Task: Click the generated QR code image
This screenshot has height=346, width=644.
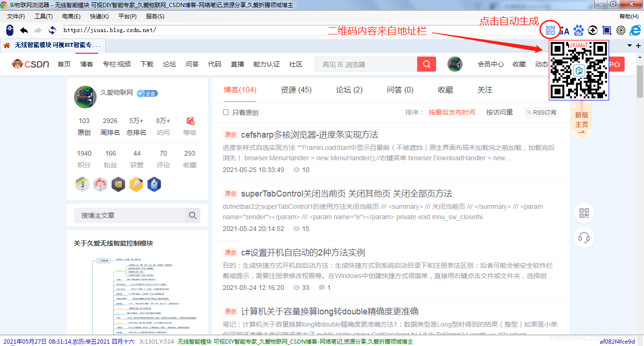Action: [x=579, y=70]
